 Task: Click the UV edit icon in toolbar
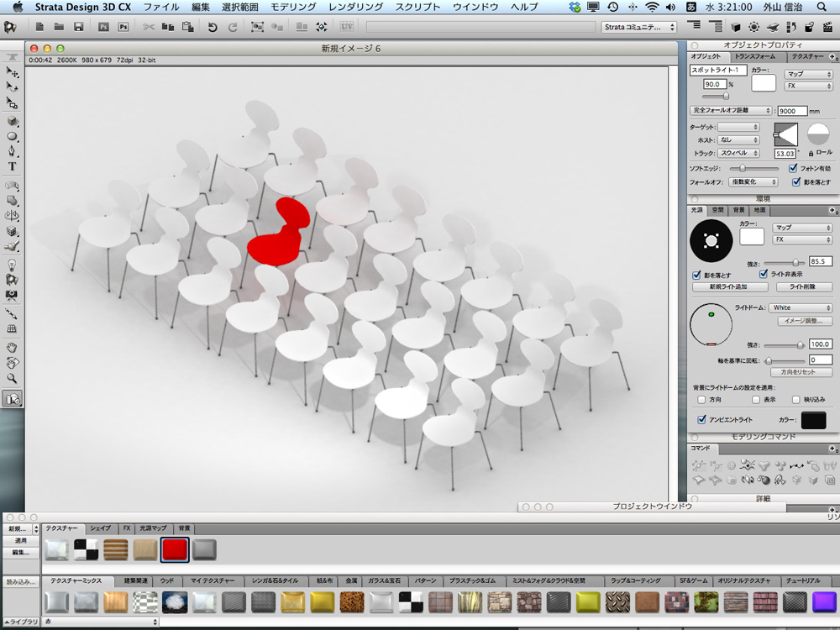click(347, 27)
